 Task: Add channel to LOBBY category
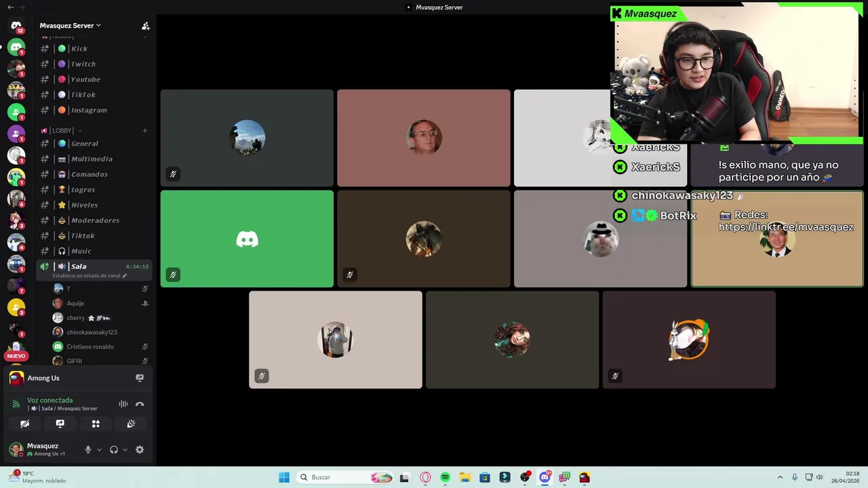point(144,130)
